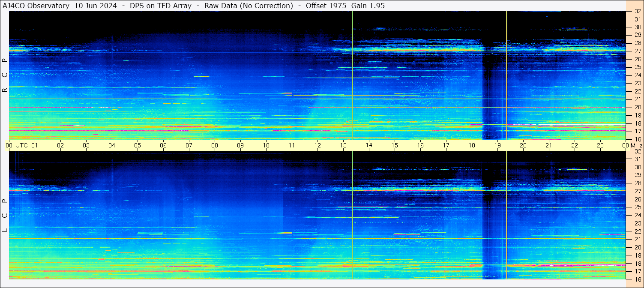Click the green vertical marker after 19 UTC in LCP panel
Viewport: 644px width, 288px height.
pyautogui.click(x=506, y=215)
